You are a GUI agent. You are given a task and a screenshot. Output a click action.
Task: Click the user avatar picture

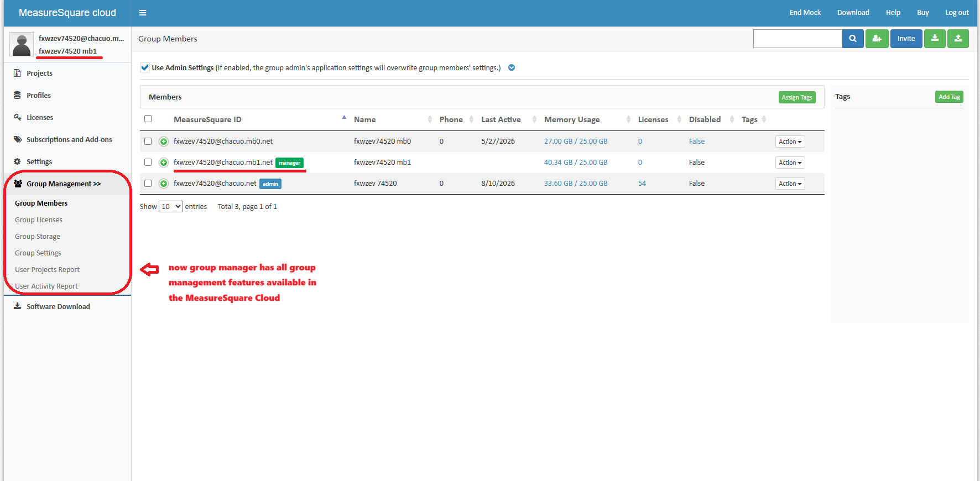(x=22, y=45)
